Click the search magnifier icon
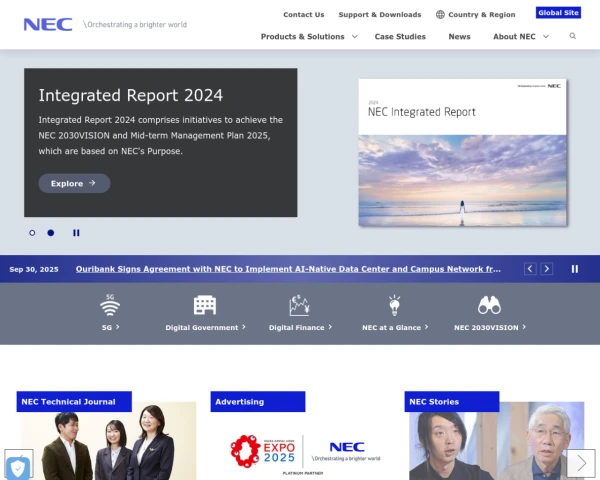This screenshot has height=480, width=600. (x=573, y=36)
